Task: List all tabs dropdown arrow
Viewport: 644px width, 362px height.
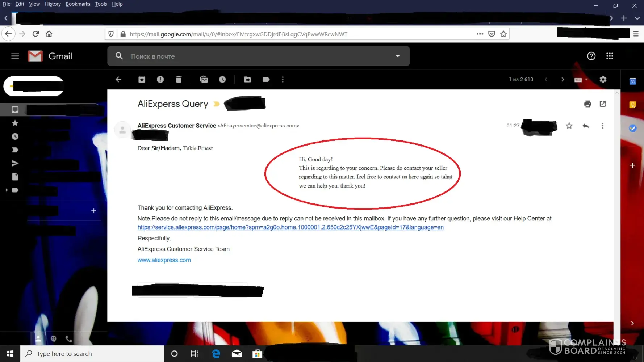Action: coord(637,18)
